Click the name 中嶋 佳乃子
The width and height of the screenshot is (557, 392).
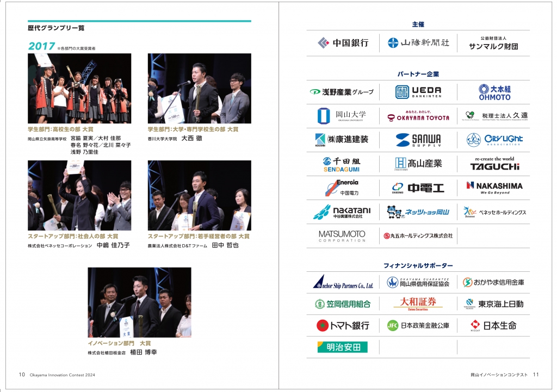click(x=113, y=245)
